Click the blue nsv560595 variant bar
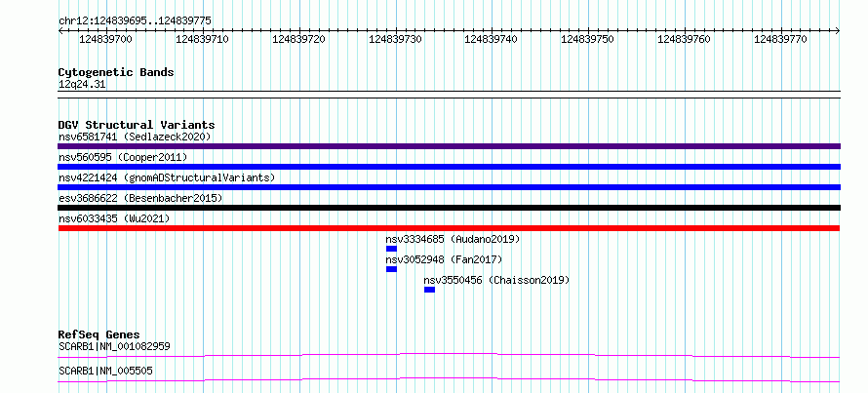The width and height of the screenshot is (868, 393). 449,167
